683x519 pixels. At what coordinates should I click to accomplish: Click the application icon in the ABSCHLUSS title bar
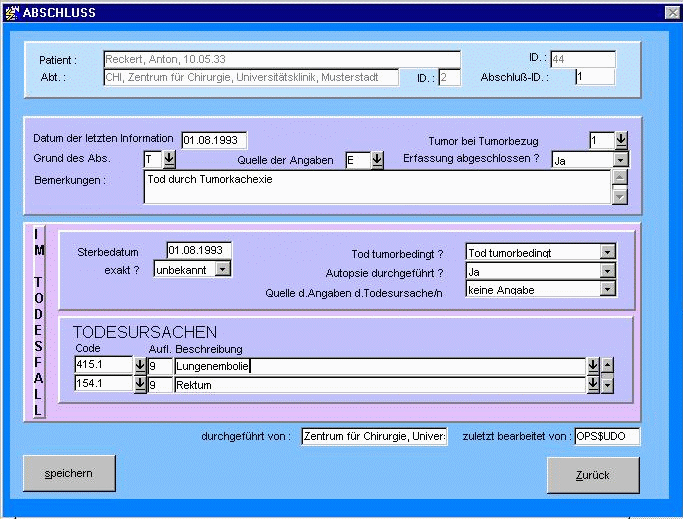(11, 11)
